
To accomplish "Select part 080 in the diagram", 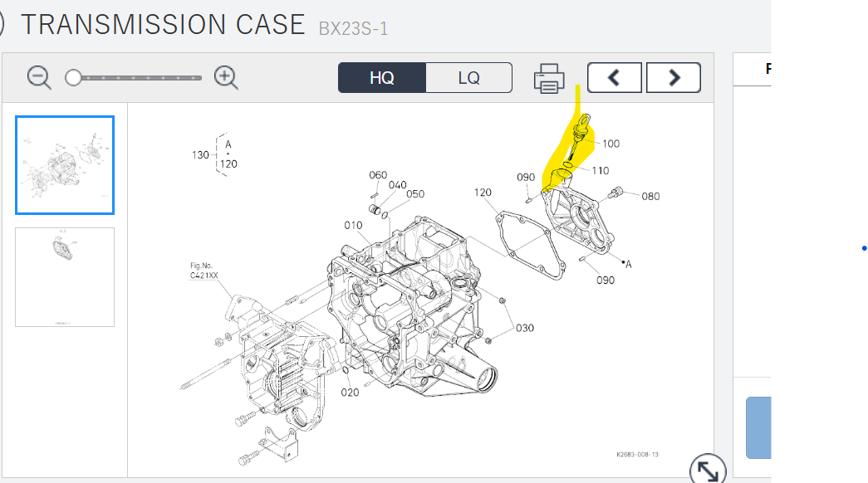I will 650,197.
